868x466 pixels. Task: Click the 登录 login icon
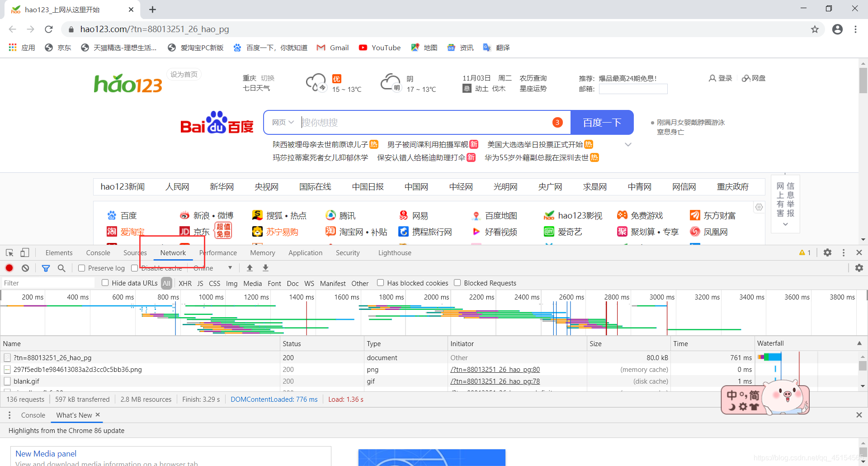[x=712, y=78]
